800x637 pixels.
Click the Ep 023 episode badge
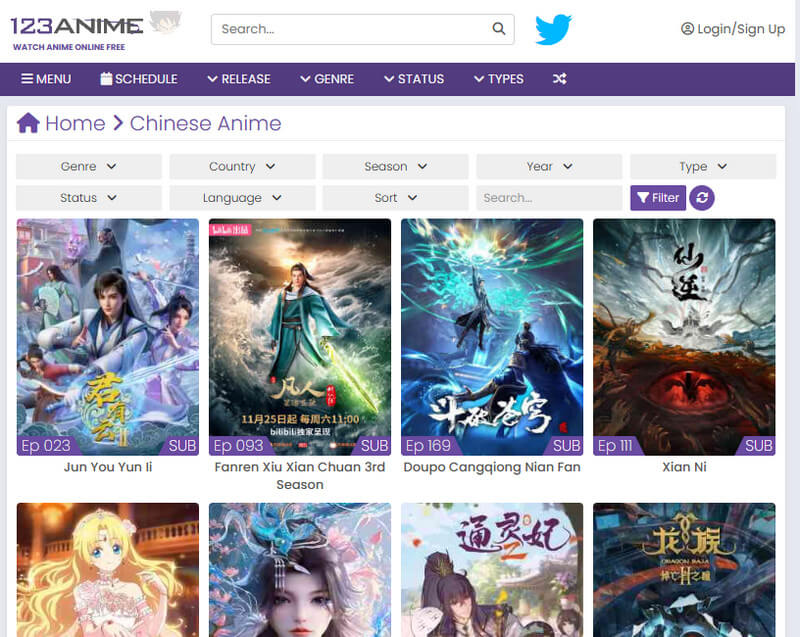click(46, 446)
